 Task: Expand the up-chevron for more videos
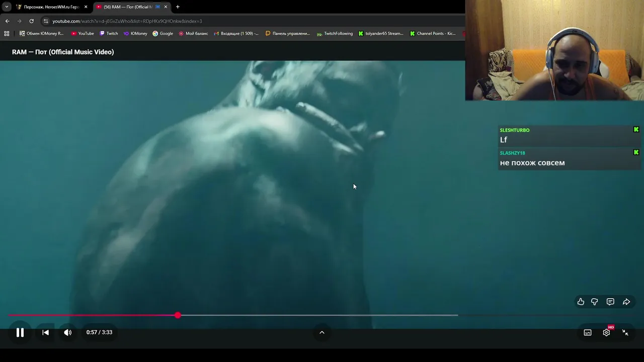(x=322, y=332)
